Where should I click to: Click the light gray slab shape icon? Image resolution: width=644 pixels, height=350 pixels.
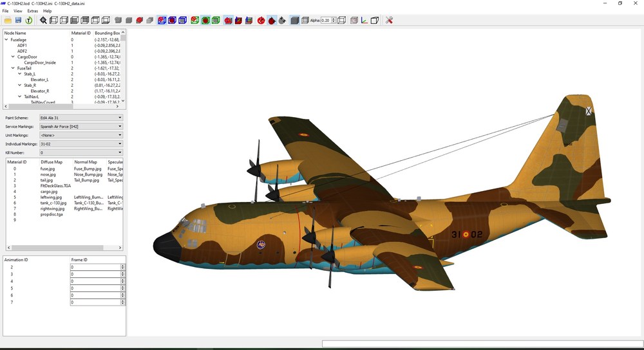click(x=150, y=20)
